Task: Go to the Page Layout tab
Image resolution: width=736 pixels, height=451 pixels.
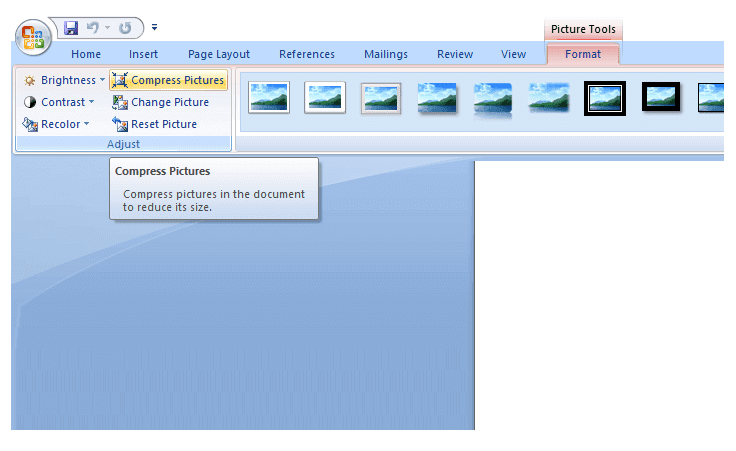Action: (x=219, y=54)
